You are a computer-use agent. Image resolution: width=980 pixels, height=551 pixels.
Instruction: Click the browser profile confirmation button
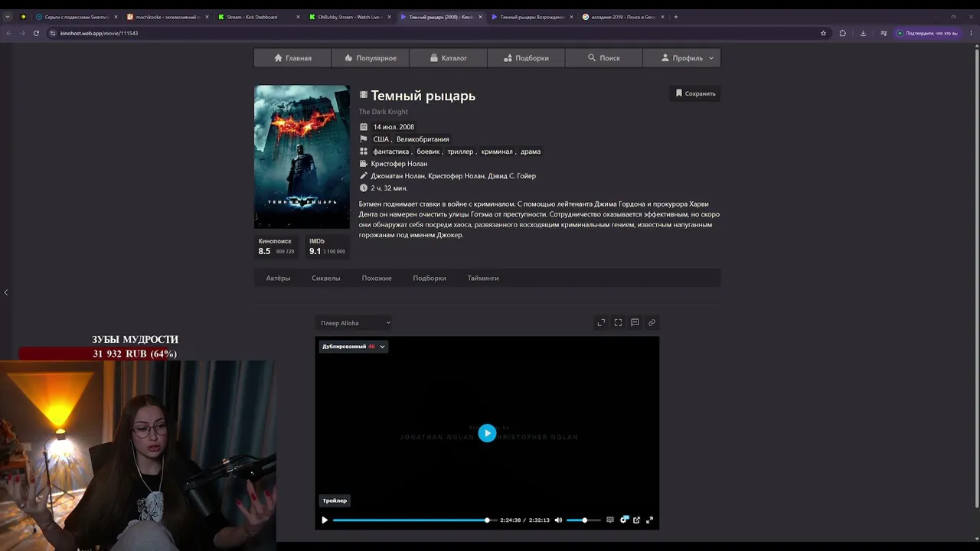(x=927, y=33)
